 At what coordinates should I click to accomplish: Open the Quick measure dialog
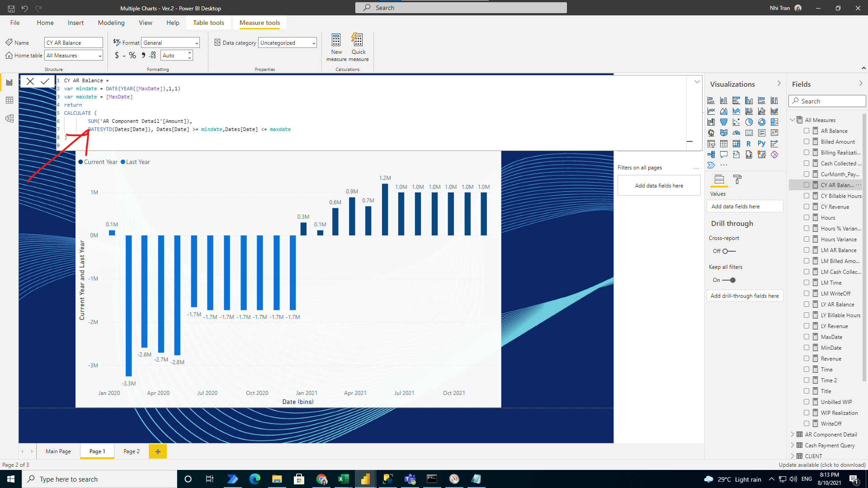point(358,47)
